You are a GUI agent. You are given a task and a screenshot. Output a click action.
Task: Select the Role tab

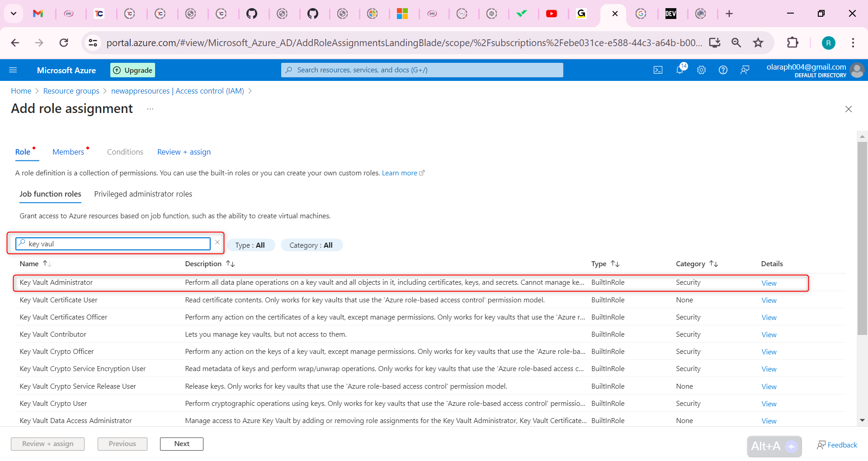tap(23, 152)
